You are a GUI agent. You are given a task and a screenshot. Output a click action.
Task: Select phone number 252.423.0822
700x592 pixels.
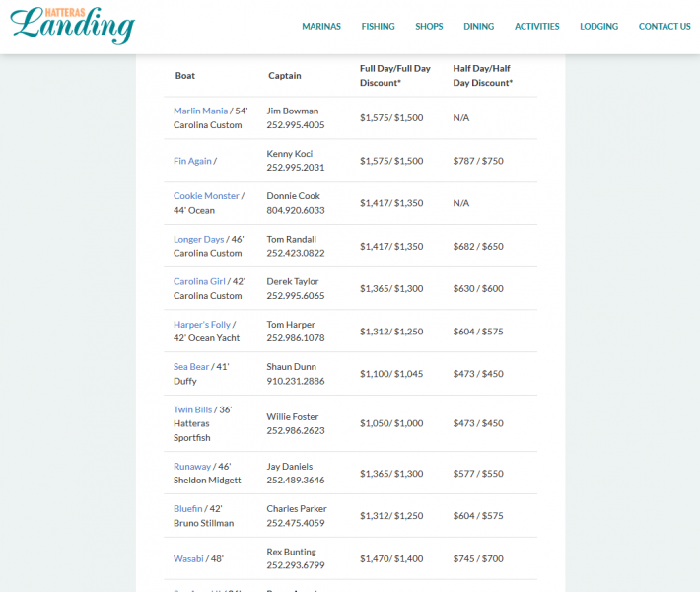coord(296,253)
